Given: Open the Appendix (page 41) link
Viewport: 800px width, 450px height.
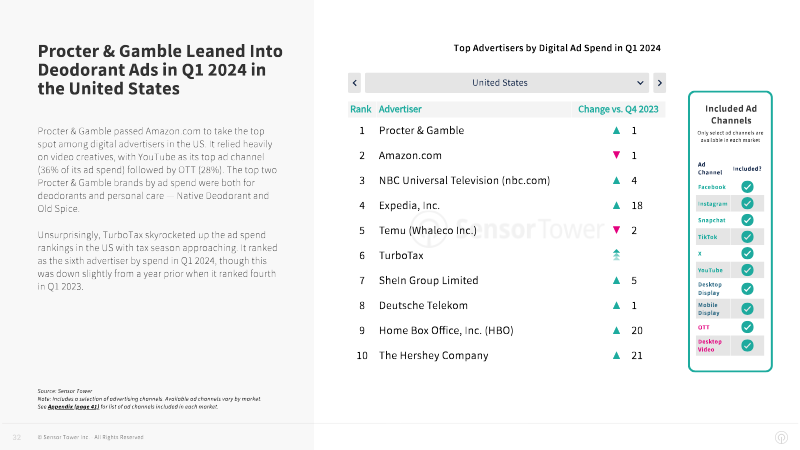Looking at the screenshot, I should point(73,407).
